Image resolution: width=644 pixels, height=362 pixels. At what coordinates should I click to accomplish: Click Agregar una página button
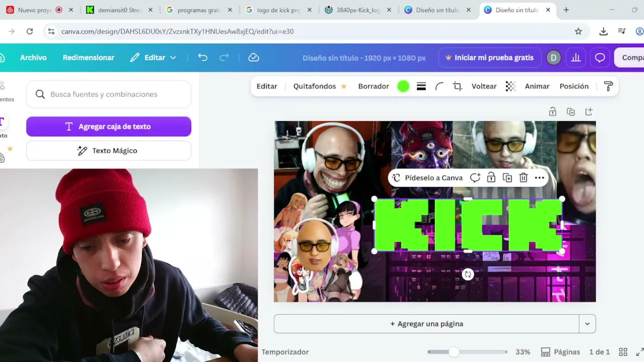point(427,324)
